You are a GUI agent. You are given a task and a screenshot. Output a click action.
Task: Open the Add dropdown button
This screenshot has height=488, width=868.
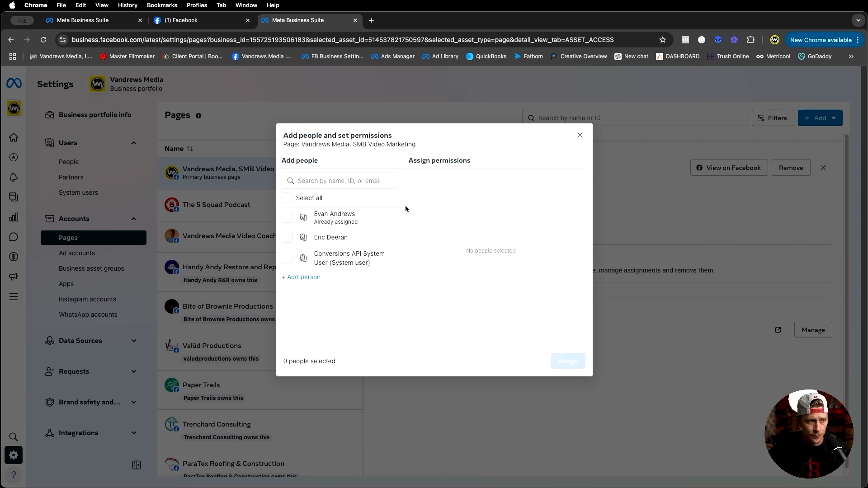(820, 118)
